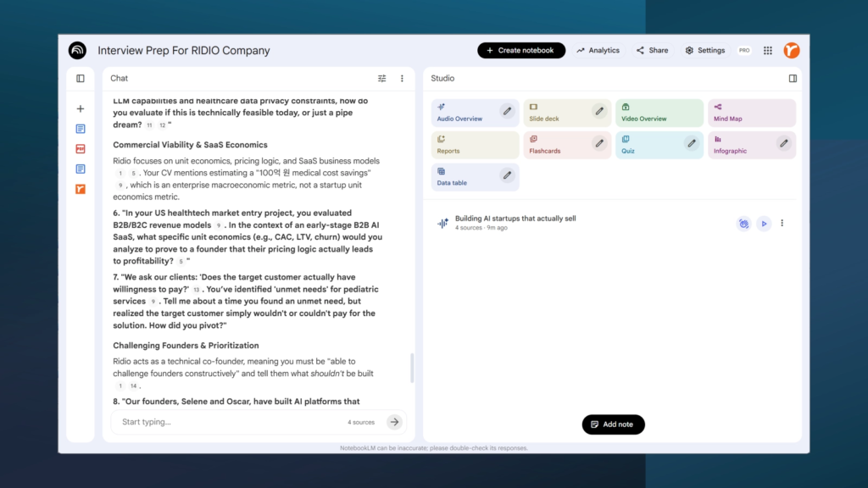Open interactive mode for the audio overview

[743, 224]
